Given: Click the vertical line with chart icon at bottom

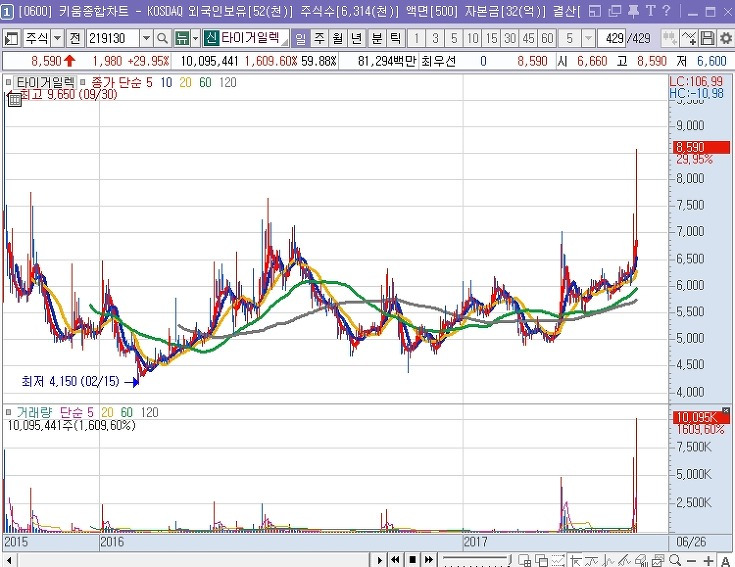Looking at the screenshot, I should pos(608,560).
